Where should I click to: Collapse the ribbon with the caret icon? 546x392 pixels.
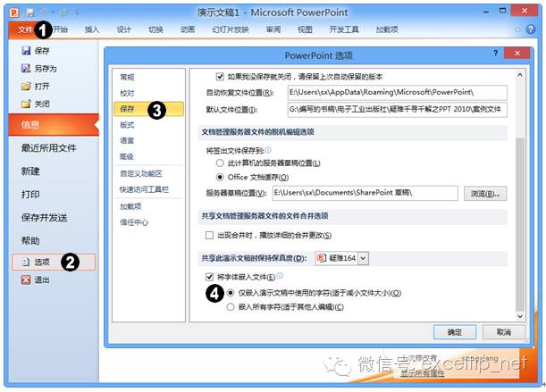point(517,29)
